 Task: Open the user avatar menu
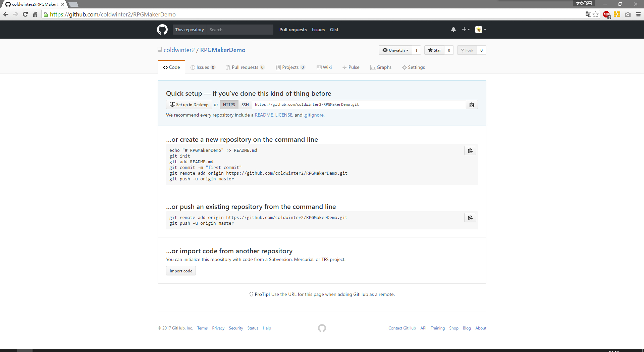(481, 30)
